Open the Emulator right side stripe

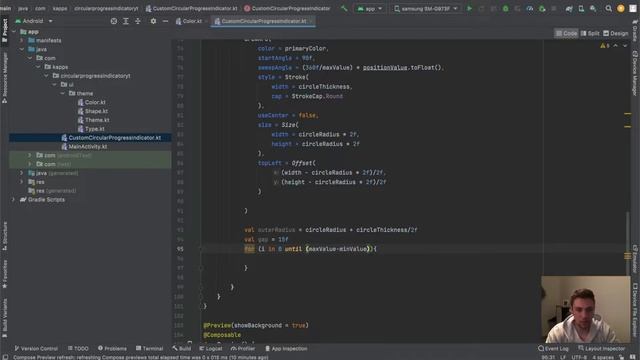(635, 259)
